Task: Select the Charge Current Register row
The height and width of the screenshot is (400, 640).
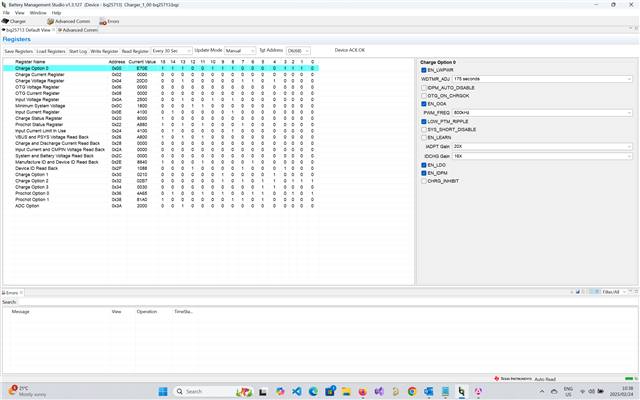Action: pyautogui.click(x=161, y=75)
